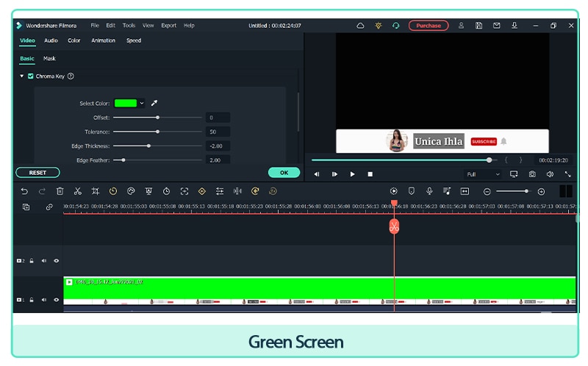Stop the preview playback
Viewport: 588px width, 366px height.
(x=370, y=174)
